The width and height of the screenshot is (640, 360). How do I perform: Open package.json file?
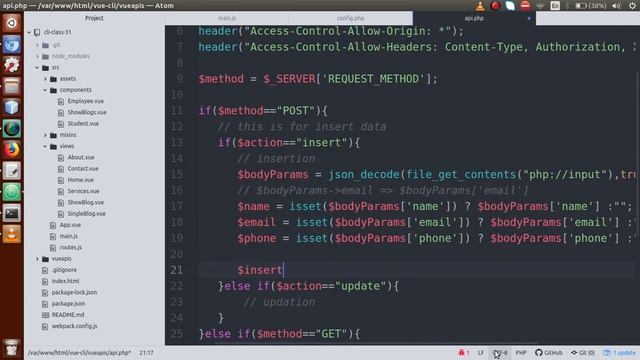coord(68,304)
